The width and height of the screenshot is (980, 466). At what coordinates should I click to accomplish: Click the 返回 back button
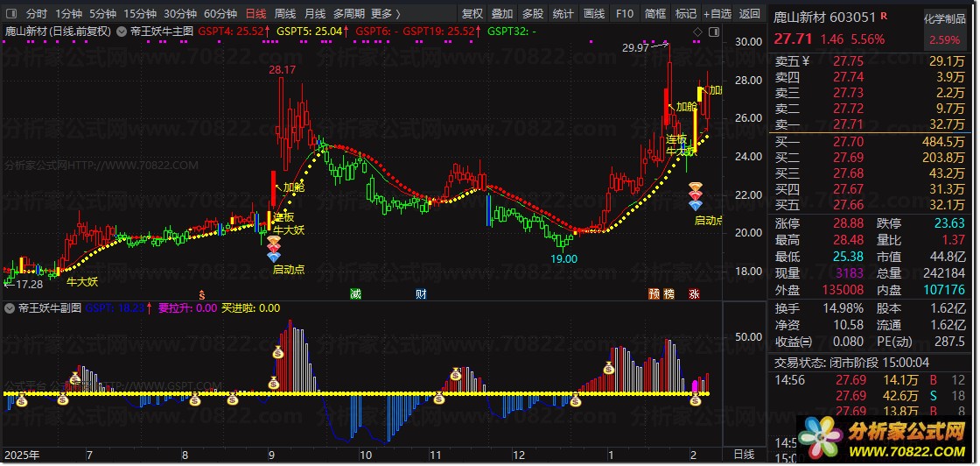(x=750, y=14)
